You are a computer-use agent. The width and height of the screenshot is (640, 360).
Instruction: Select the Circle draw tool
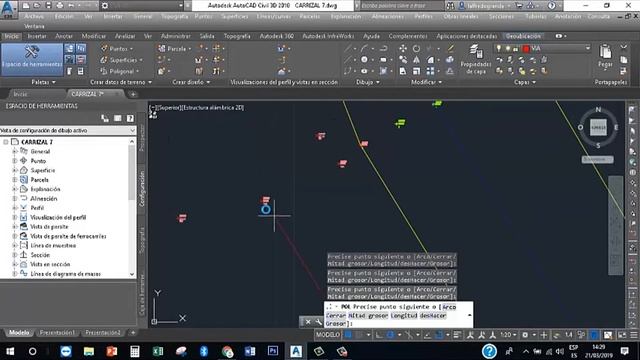click(x=364, y=60)
